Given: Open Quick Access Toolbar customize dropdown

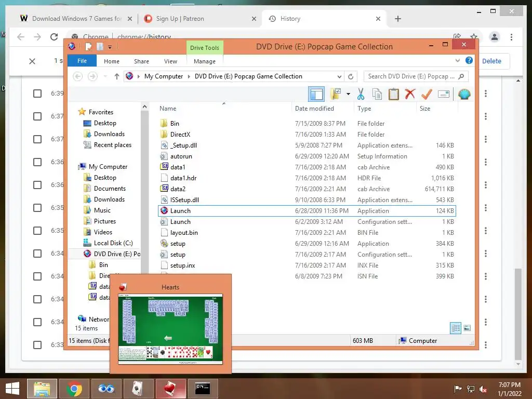Looking at the screenshot, I should click(x=110, y=47).
